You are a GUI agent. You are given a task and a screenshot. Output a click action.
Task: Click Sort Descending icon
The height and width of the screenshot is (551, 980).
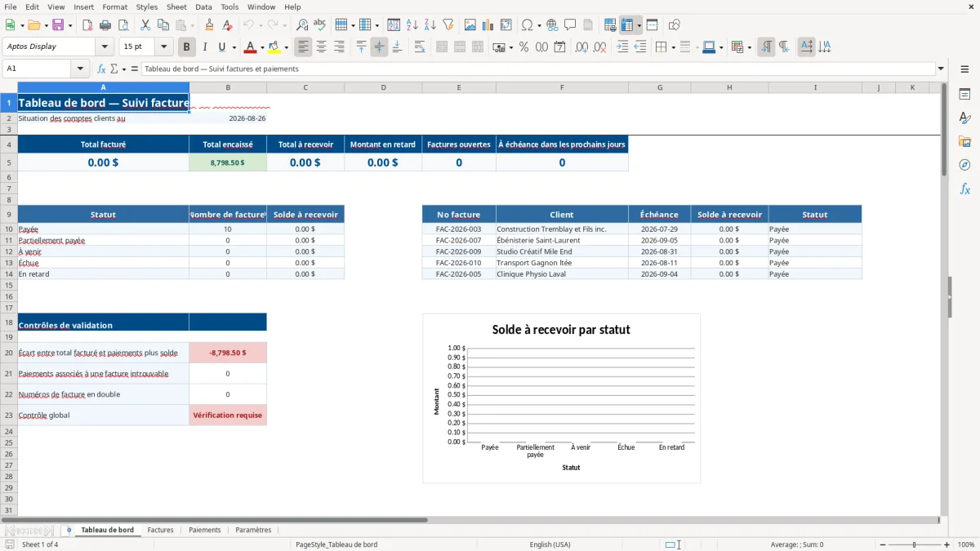click(x=430, y=25)
